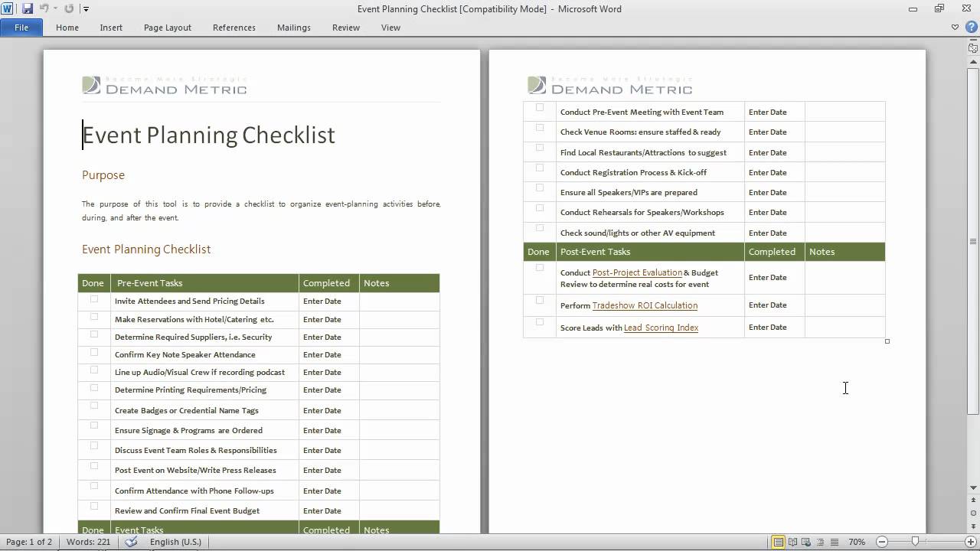Tick the Make Reservations with Hotel/Catering checkbox

[x=94, y=317]
